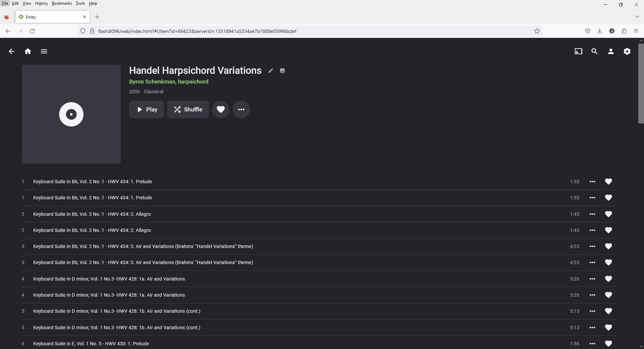Favorite the first Brahms theme Air and Variations track

[x=608, y=246]
